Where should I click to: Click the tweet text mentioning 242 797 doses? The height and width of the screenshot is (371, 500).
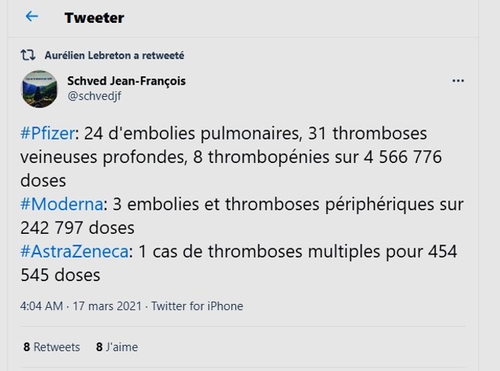click(x=77, y=228)
